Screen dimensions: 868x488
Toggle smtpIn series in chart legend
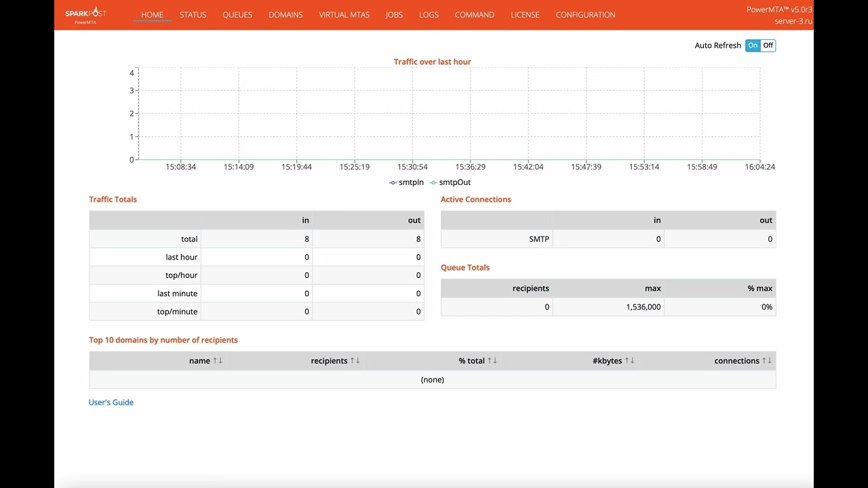pos(406,182)
